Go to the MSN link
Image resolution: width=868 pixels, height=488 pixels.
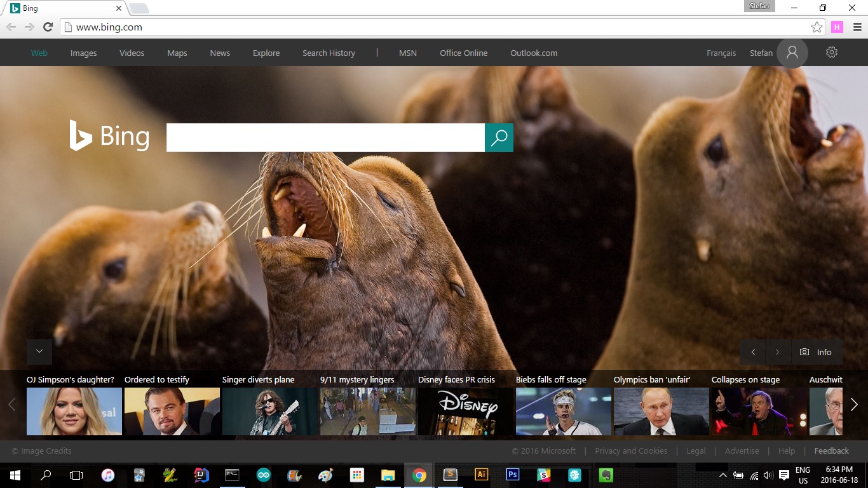[x=408, y=53]
